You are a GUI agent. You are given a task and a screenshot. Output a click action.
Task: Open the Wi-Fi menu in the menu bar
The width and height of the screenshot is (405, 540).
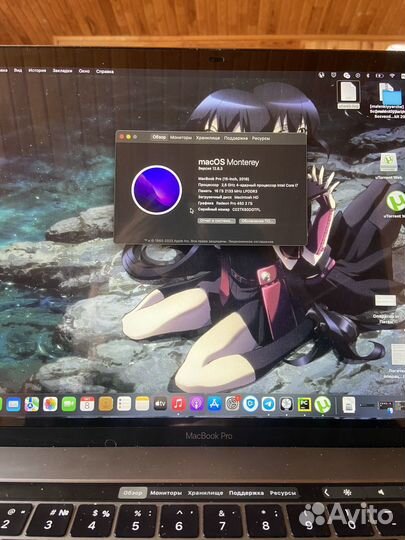(x=392, y=75)
